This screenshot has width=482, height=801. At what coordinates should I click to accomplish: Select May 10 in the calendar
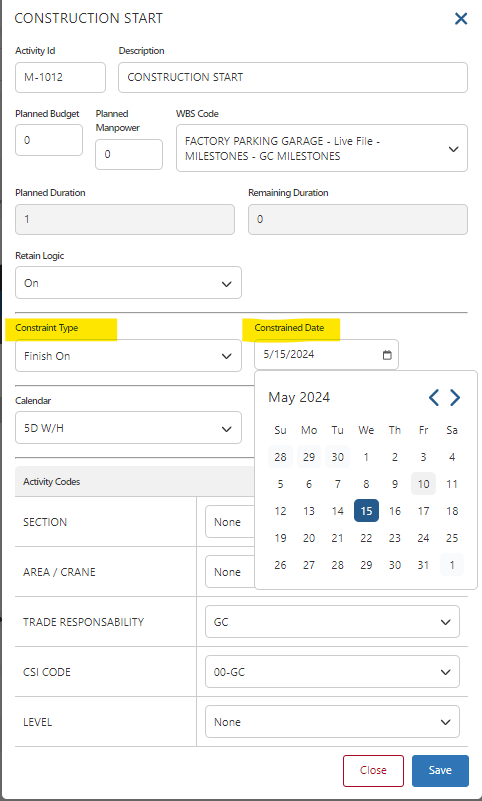pyautogui.click(x=423, y=484)
